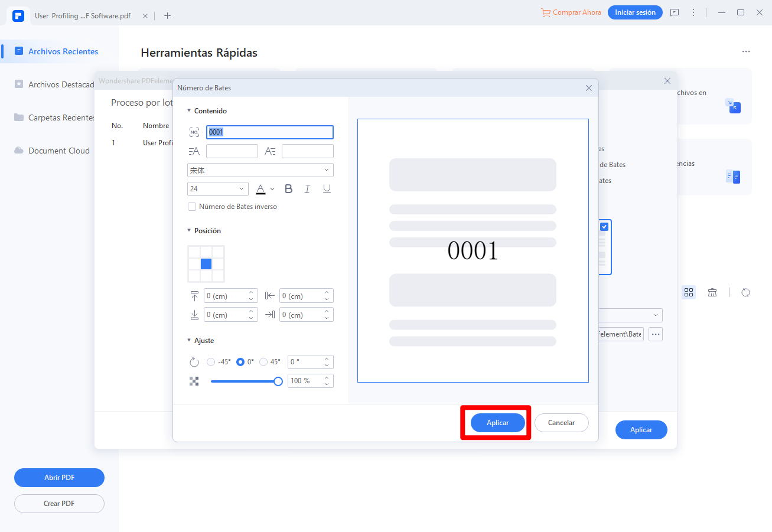The height and width of the screenshot is (532, 772).
Task: Close the User Profiling PDF tab
Action: point(145,16)
